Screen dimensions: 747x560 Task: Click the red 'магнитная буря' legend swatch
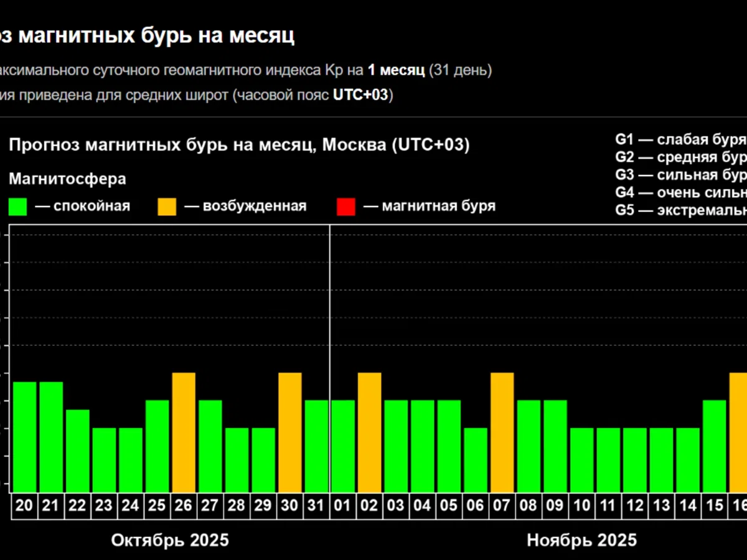345,207
